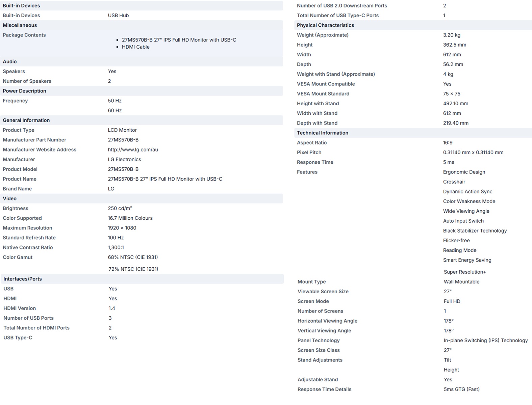Select the VESA Mount Standard value 75 × 75
The height and width of the screenshot is (405, 532).
click(x=452, y=93)
